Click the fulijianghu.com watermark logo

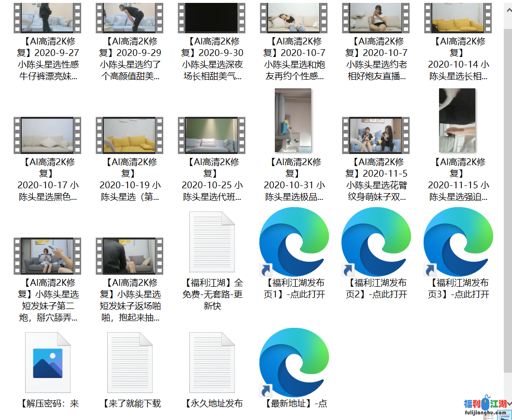pyautogui.click(x=485, y=407)
